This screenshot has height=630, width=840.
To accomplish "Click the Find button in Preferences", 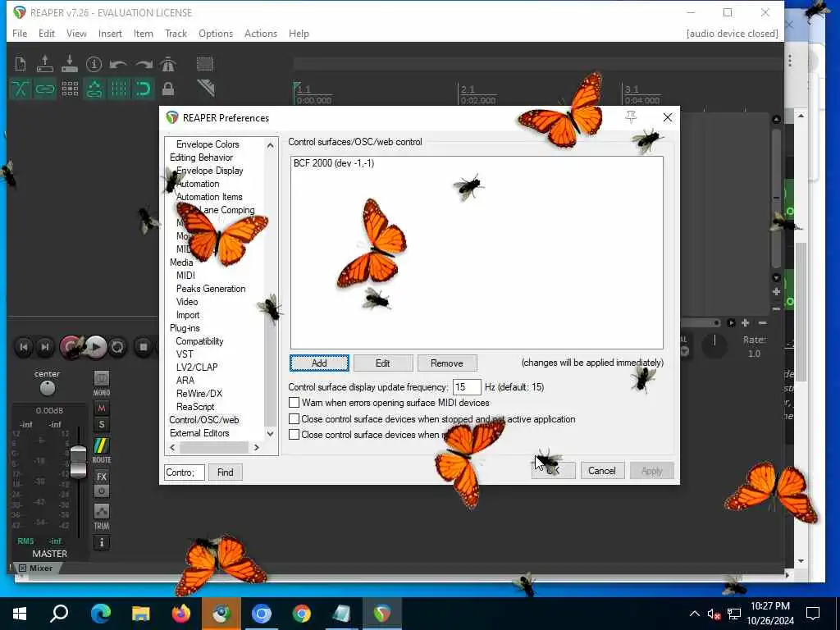I will point(225,472).
